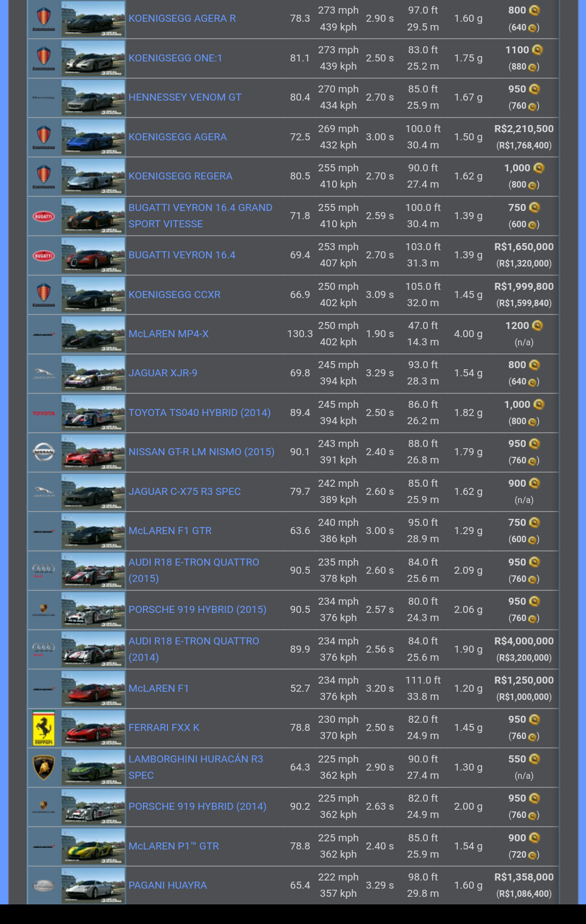Open Pagani Huayra car thumbnail

click(93, 886)
